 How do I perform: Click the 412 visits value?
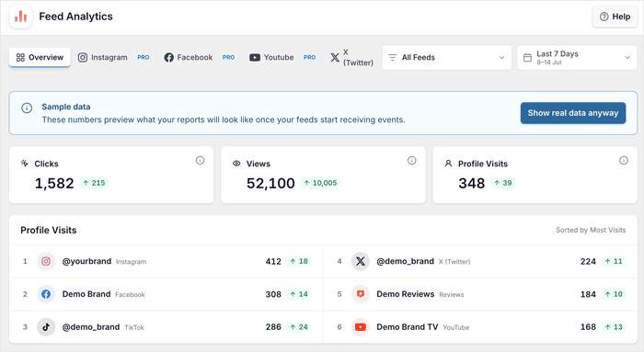click(x=273, y=261)
